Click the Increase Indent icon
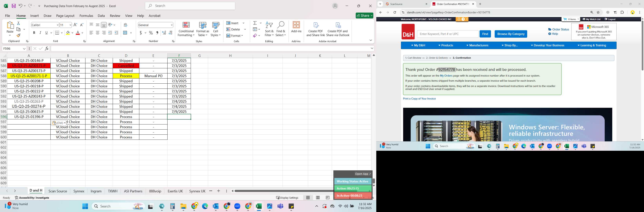This screenshot has height=212, width=644. (x=116, y=33)
